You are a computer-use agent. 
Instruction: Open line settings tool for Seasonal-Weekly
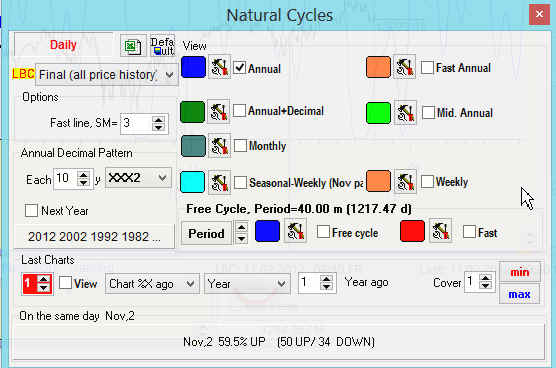point(219,182)
